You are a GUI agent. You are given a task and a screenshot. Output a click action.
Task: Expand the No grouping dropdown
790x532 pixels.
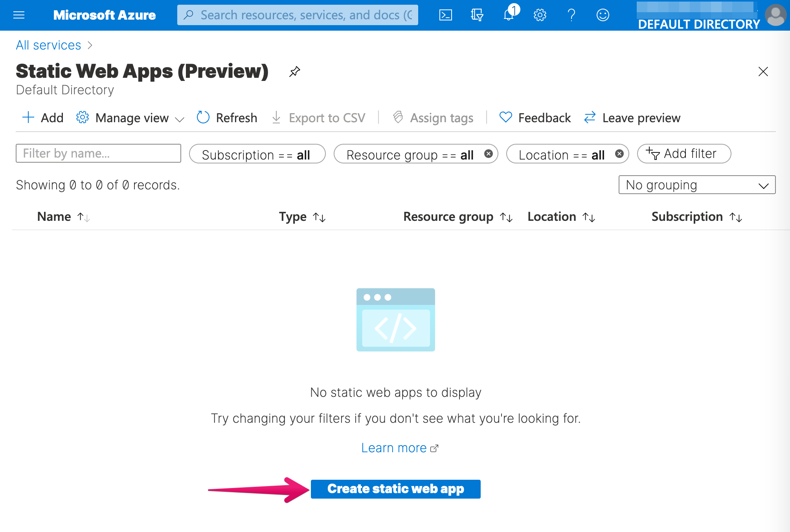(697, 185)
